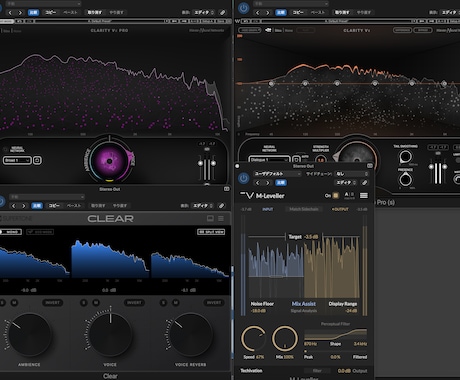Click the Split View button in CLEAR
Viewport: 460px width, 380px height.
click(x=211, y=232)
